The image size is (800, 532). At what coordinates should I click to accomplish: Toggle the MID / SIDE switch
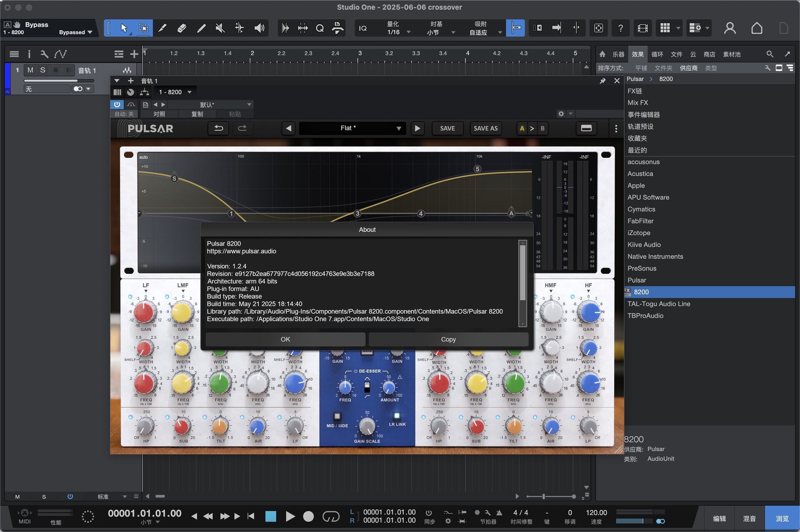[x=337, y=416]
